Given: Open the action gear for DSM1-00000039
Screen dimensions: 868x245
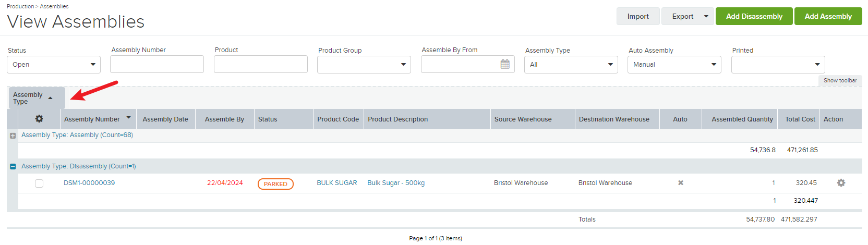Looking at the screenshot, I should tap(841, 183).
